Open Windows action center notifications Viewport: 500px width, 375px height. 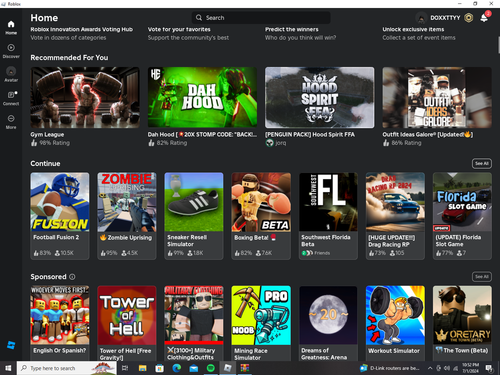[489, 368]
